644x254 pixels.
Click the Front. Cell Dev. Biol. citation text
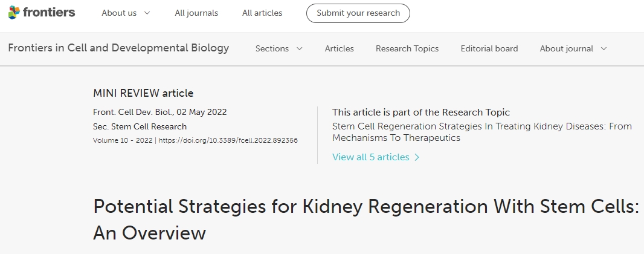coord(131,112)
